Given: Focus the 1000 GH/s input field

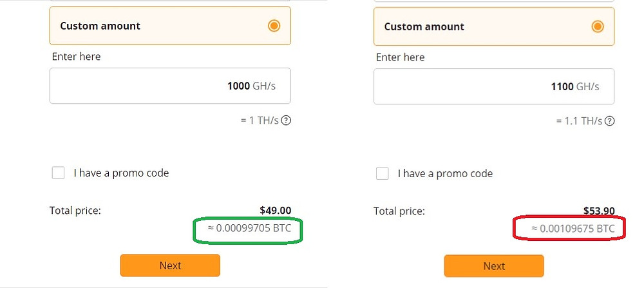Looking at the screenshot, I should (170, 86).
